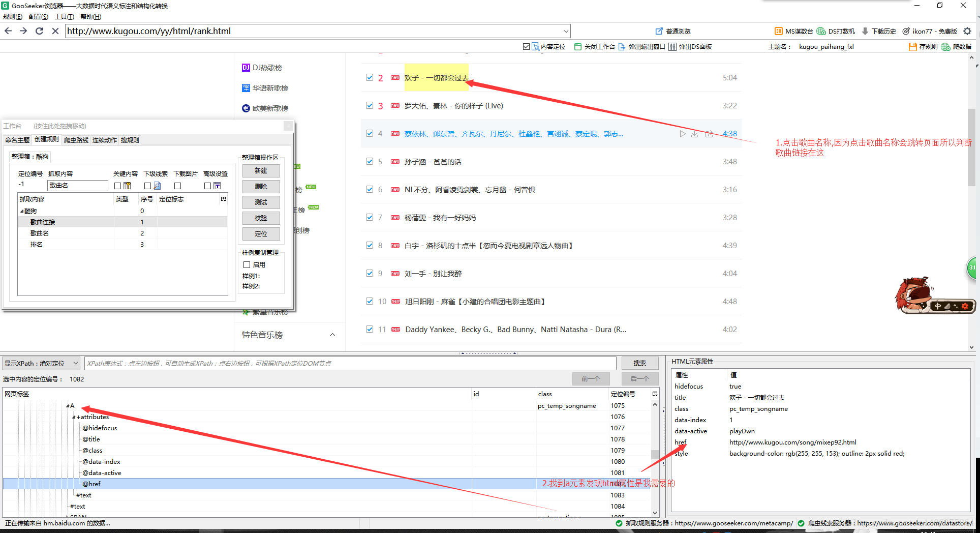
Task: Click the 校验 button in workbench
Action: tap(261, 218)
